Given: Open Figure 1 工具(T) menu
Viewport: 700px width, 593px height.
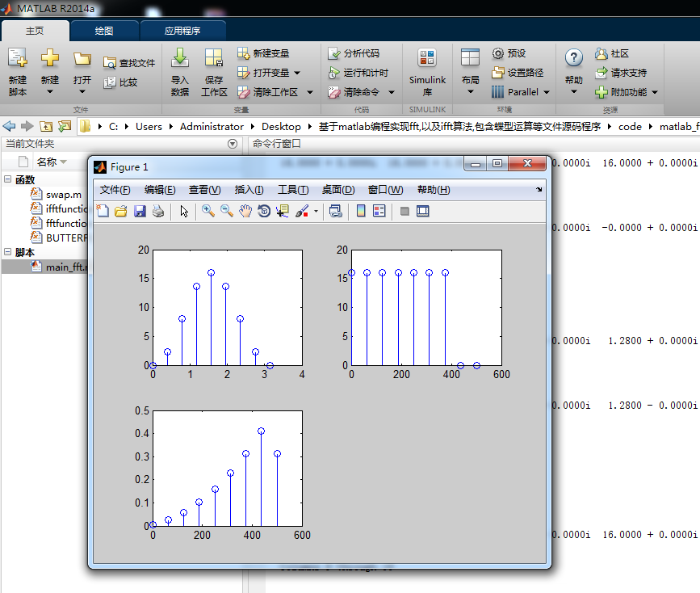Looking at the screenshot, I should click(293, 190).
